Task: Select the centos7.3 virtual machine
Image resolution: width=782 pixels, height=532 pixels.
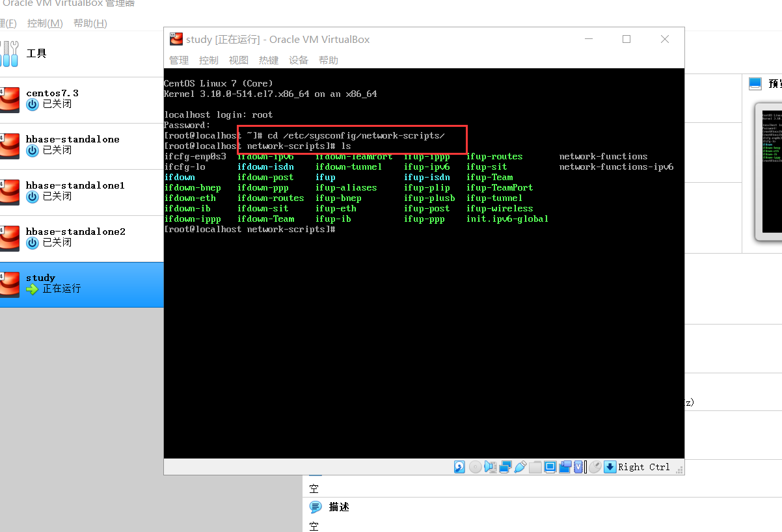Action: coord(52,99)
